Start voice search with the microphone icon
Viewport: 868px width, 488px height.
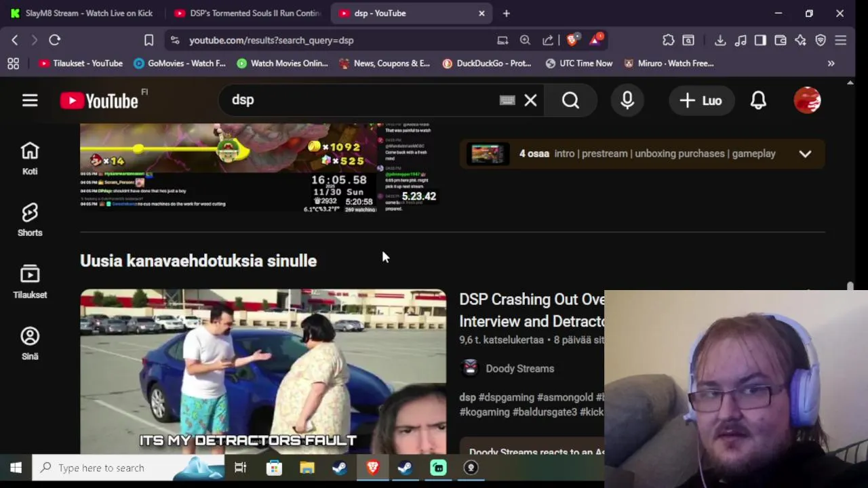[x=627, y=100]
